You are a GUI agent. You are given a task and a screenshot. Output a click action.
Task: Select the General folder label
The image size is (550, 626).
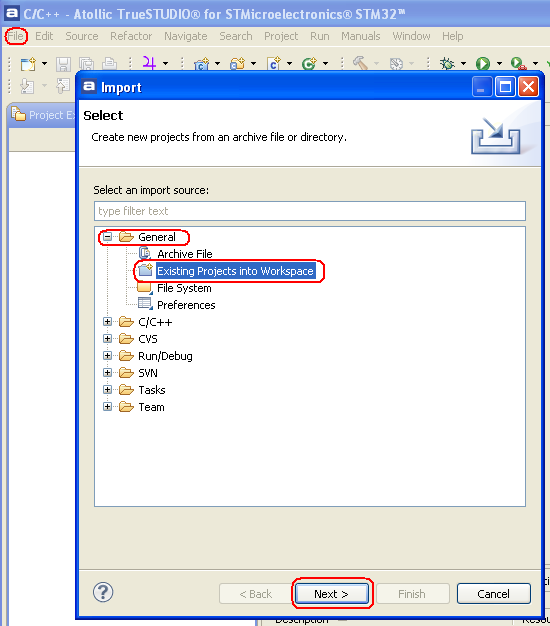(x=156, y=237)
